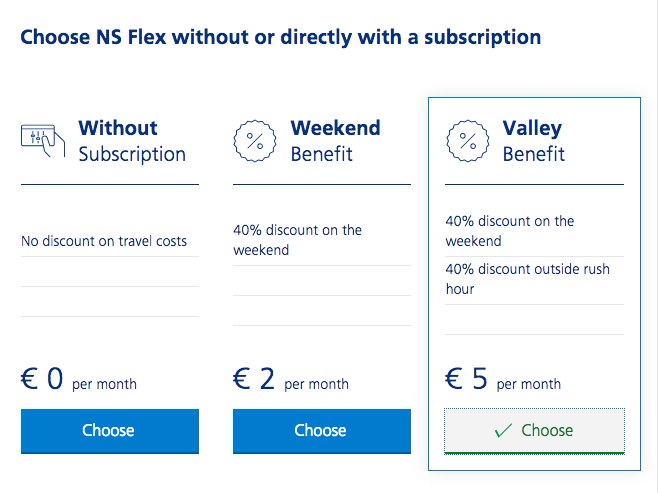Click the percent badge icon beside Weekend Benefit
This screenshot has height=493, width=658.
coord(255,141)
